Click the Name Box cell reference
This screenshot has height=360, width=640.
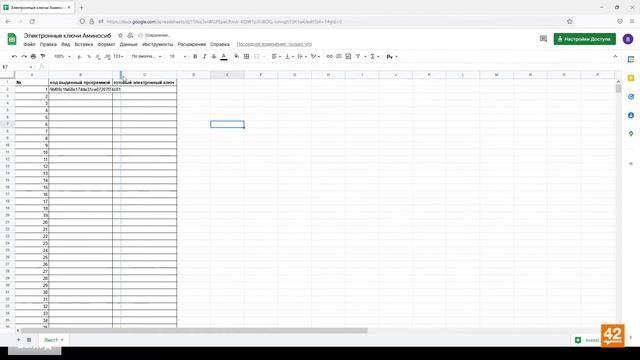18,67
